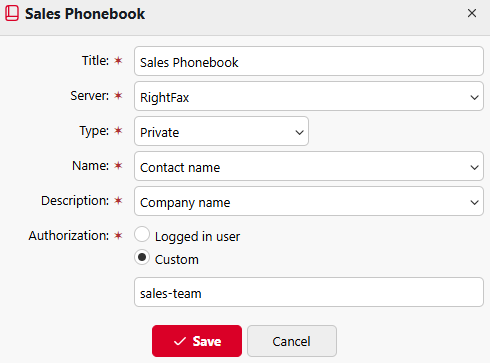The image size is (490, 363).
Task: Save the phonebook settings
Action: tap(197, 341)
